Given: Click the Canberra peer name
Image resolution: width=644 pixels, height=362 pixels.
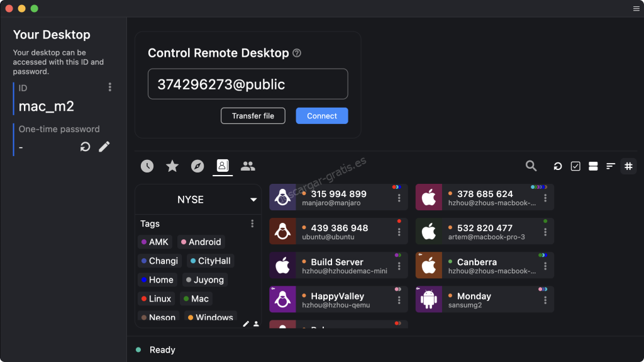Looking at the screenshot, I should pos(477,262).
